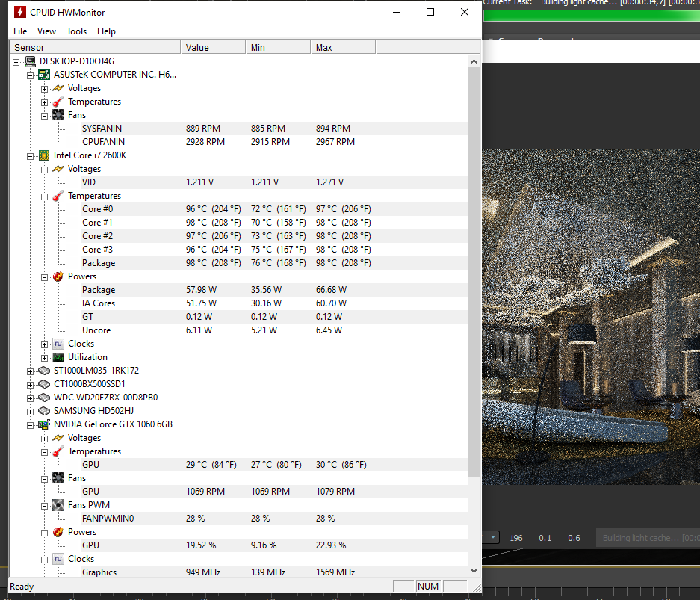
Task: Click the Utilization graph icon
Action: (58, 357)
